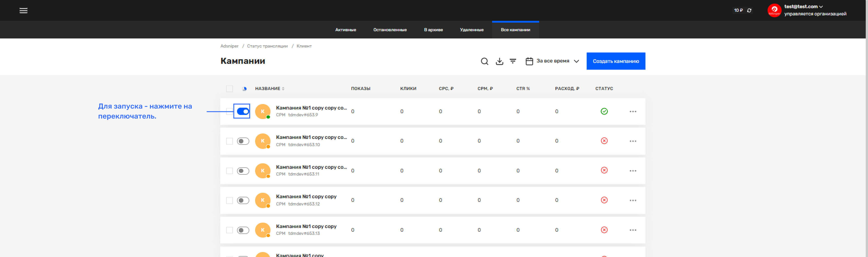Click the CPM, ₽ column header
This screenshot has height=257, width=868.
coord(485,89)
